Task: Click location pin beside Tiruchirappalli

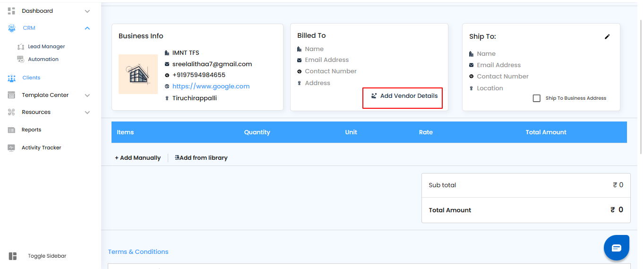Action: (167, 98)
